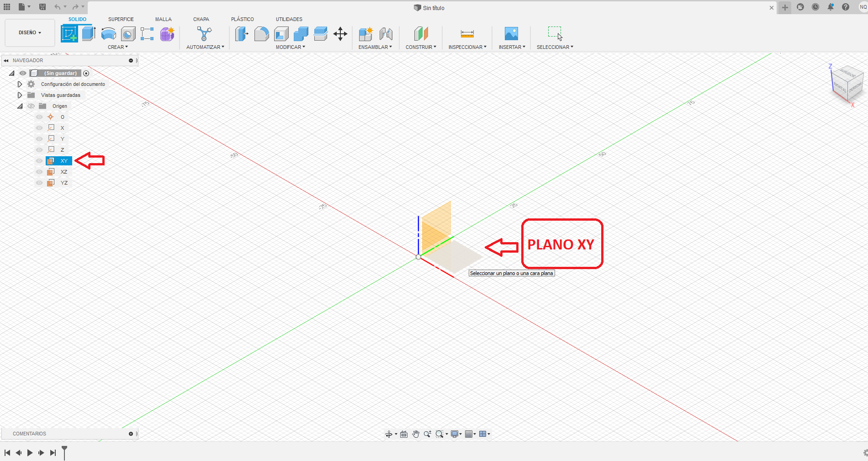Open the MODIFICAR dropdown menu

(x=291, y=47)
